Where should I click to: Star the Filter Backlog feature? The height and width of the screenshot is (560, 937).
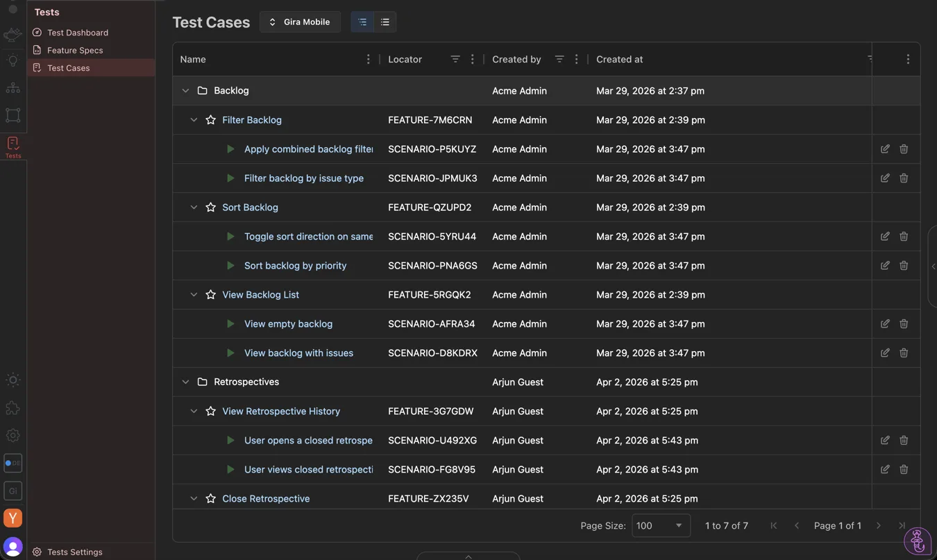[x=211, y=120]
